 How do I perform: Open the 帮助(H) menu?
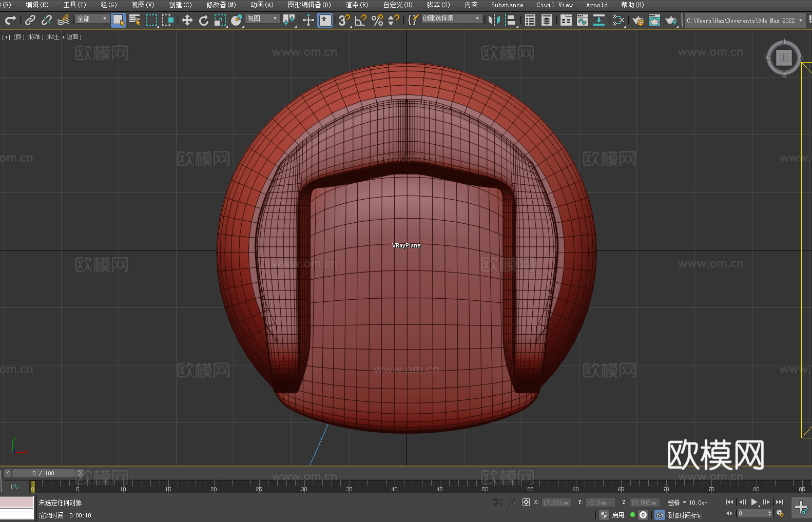click(x=632, y=5)
